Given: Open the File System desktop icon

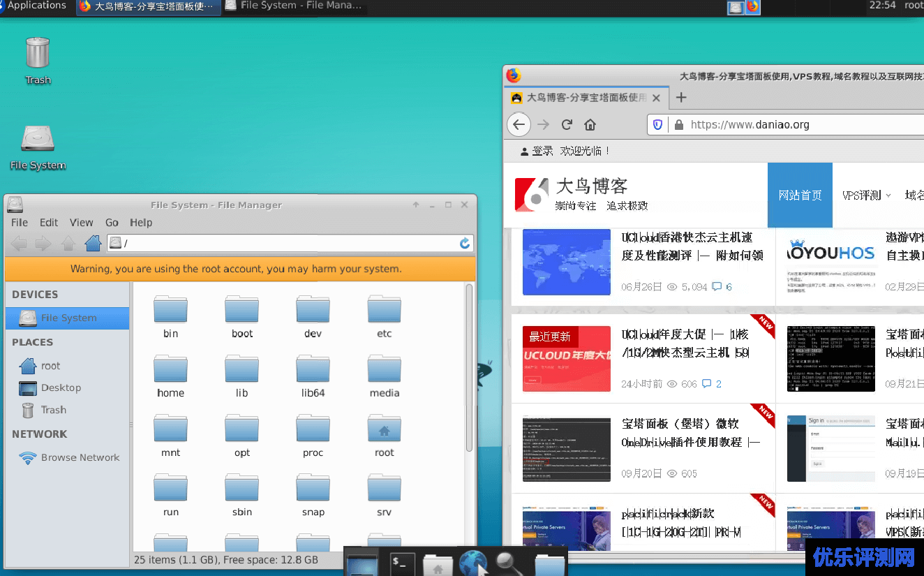Looking at the screenshot, I should point(38,147).
